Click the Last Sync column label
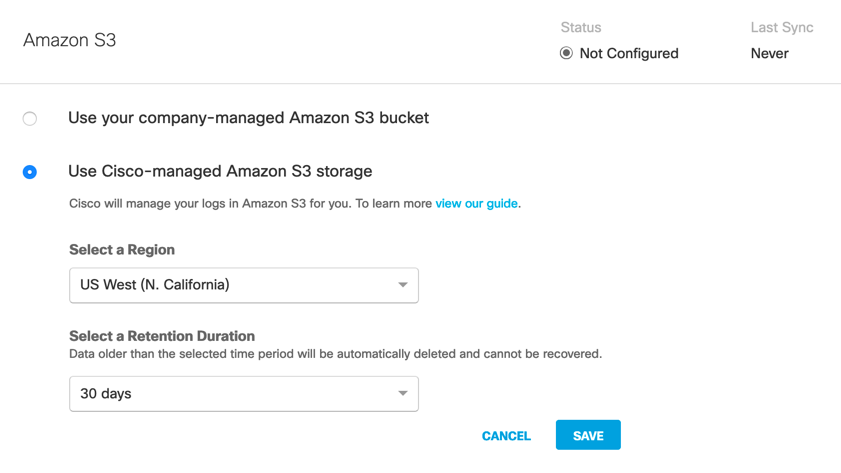Screen dimensions: 841x473 click(781, 27)
